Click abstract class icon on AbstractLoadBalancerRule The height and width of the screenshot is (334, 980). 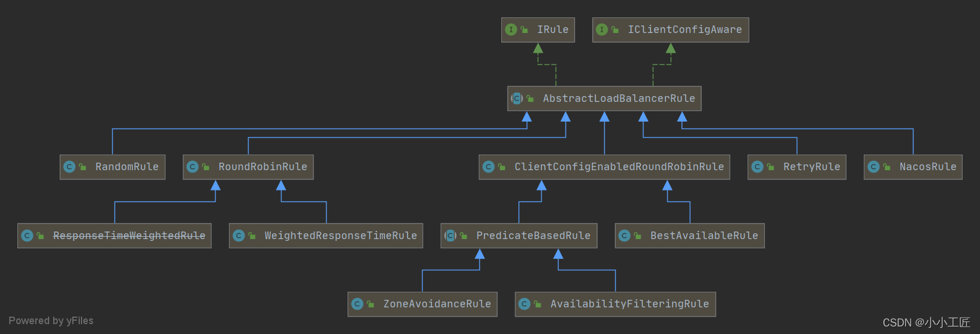point(517,98)
